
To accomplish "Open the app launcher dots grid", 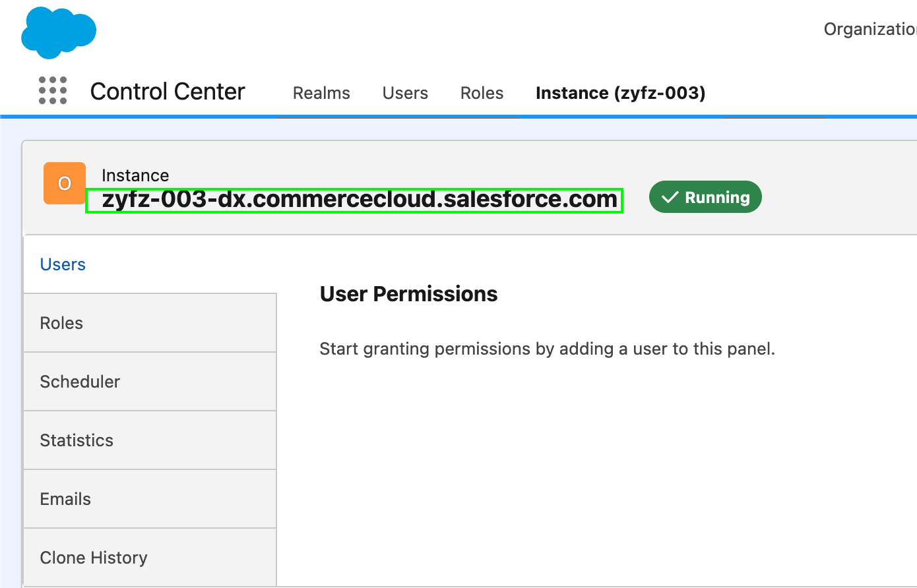I will coord(53,90).
